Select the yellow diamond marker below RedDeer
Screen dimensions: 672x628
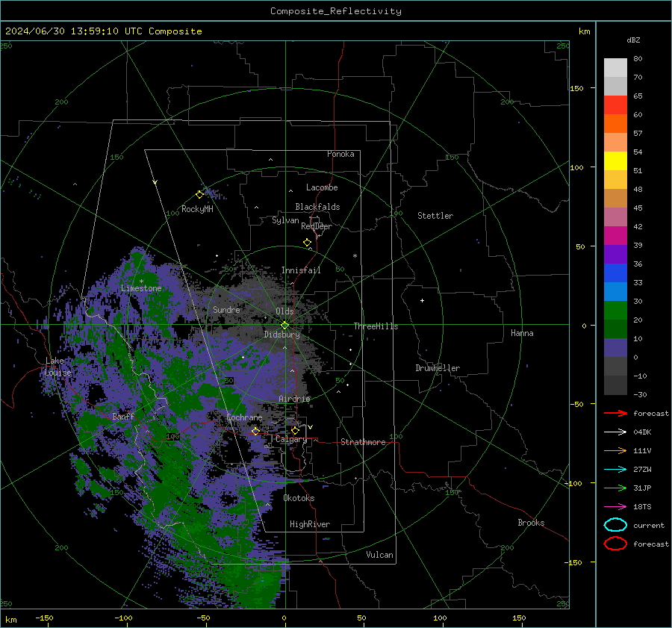pos(307,243)
